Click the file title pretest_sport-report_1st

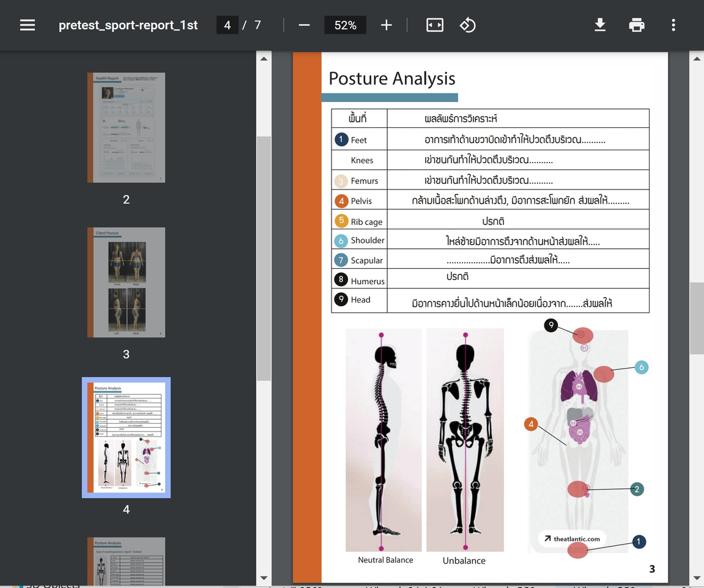pos(128,25)
